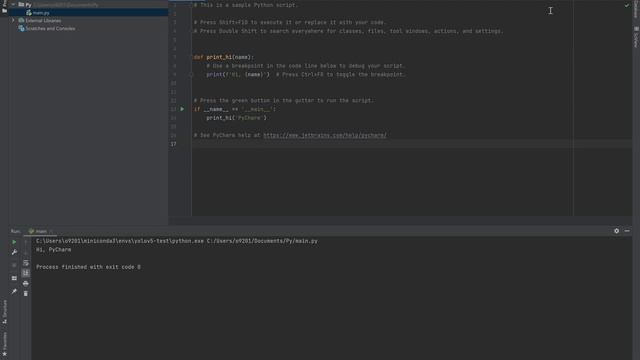
Task: Click the 'Run:' panel label
Action: [x=16, y=231]
